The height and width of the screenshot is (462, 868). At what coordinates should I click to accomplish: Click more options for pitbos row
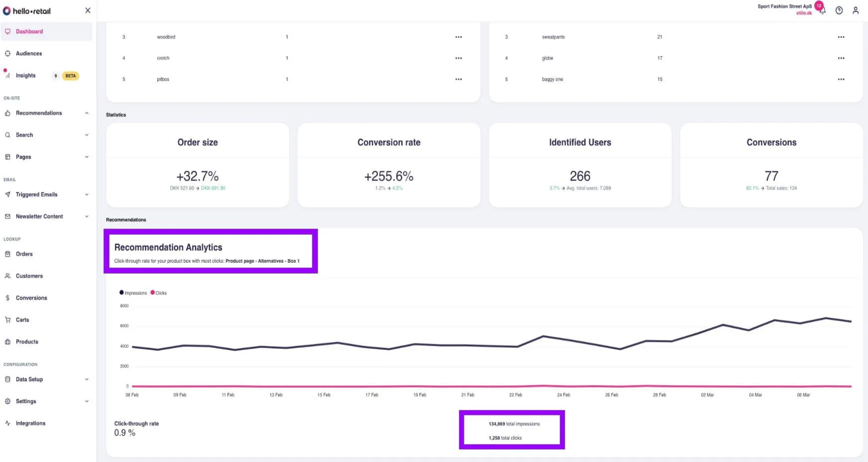tap(458, 79)
